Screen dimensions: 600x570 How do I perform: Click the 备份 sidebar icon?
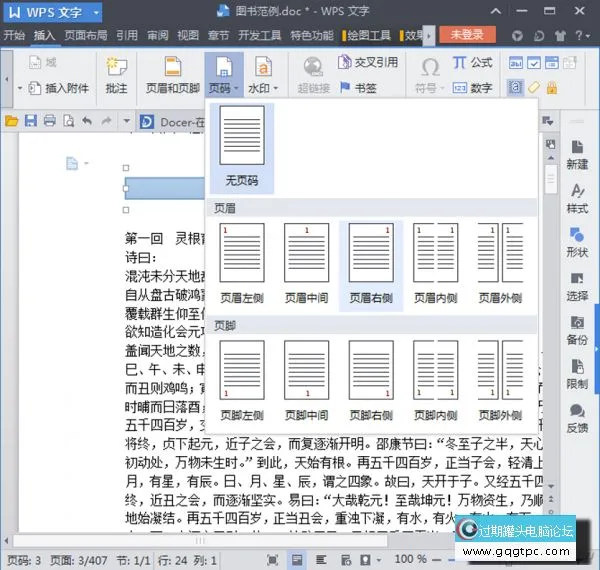pos(577,330)
